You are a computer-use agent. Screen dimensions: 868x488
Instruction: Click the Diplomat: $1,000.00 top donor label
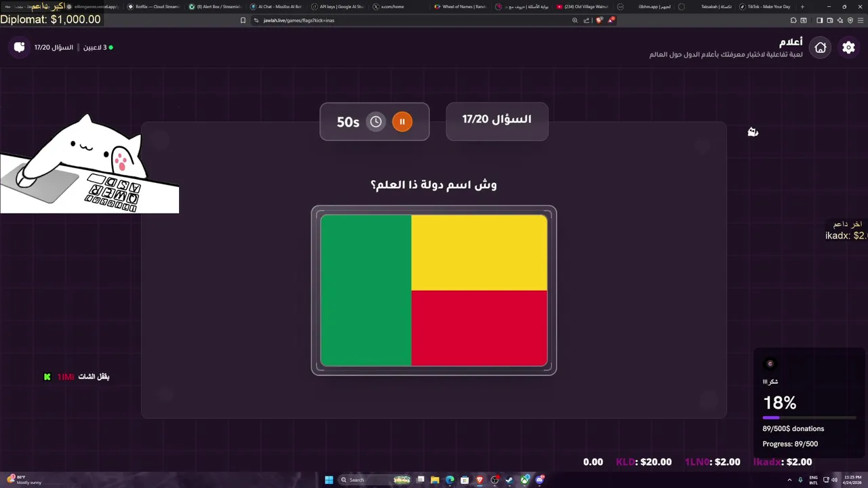(50, 19)
